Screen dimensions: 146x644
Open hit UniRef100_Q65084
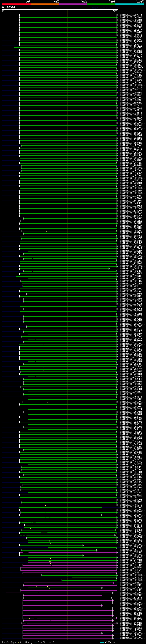pyautogui.click(x=131, y=25)
